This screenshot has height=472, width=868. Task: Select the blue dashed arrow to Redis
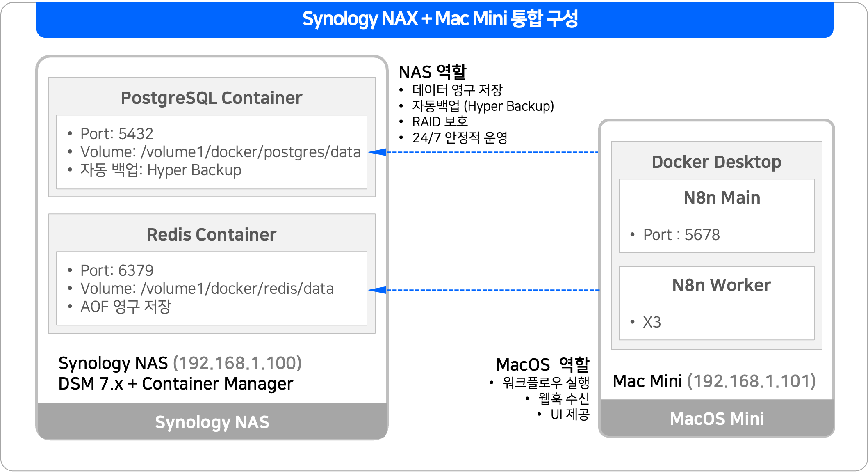pyautogui.click(x=484, y=290)
